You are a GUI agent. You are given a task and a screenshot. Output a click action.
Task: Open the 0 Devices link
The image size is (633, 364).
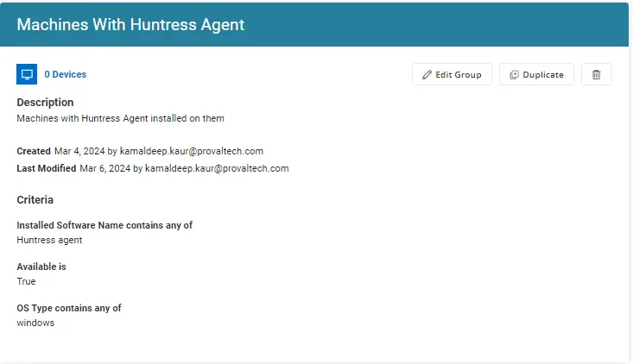pyautogui.click(x=66, y=74)
